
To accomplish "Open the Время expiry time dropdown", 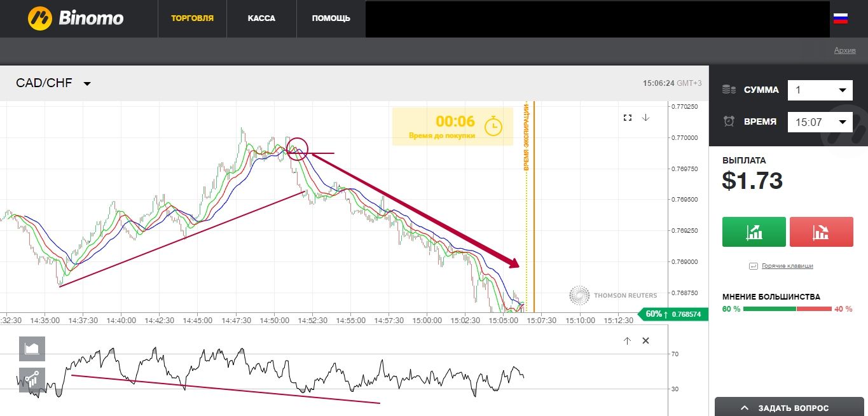I will (x=820, y=121).
